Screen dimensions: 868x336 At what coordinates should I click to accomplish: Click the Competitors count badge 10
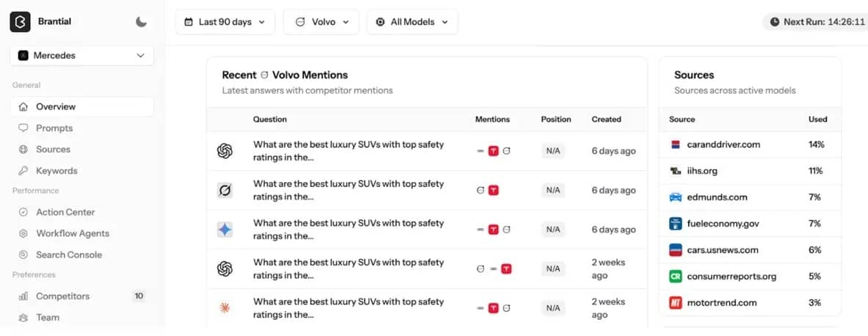(x=139, y=296)
